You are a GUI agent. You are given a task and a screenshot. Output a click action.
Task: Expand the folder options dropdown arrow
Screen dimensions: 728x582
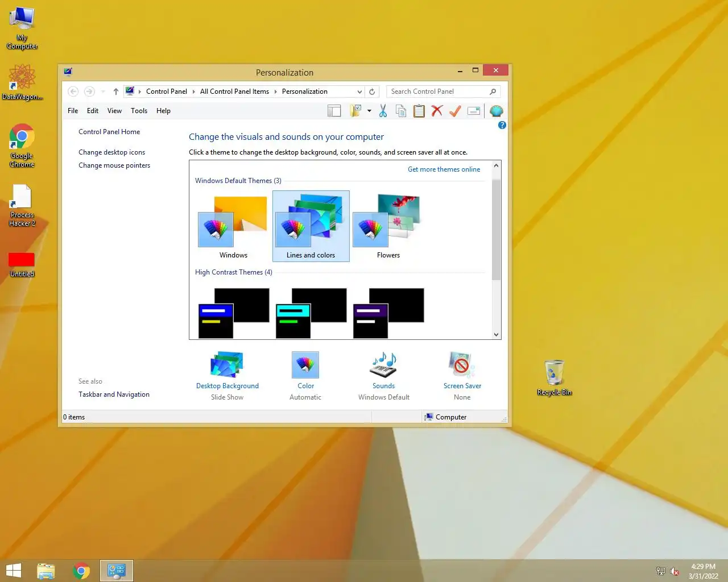[369, 111]
